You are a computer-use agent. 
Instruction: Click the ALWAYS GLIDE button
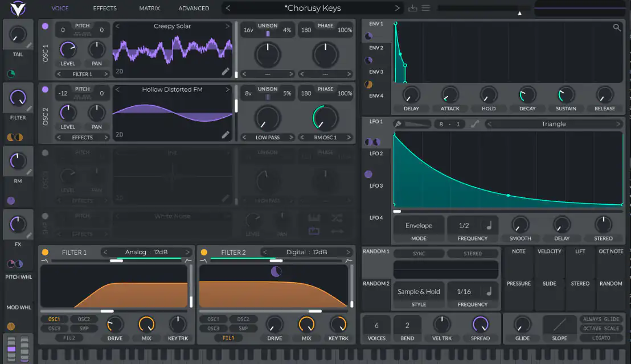[x=601, y=319]
